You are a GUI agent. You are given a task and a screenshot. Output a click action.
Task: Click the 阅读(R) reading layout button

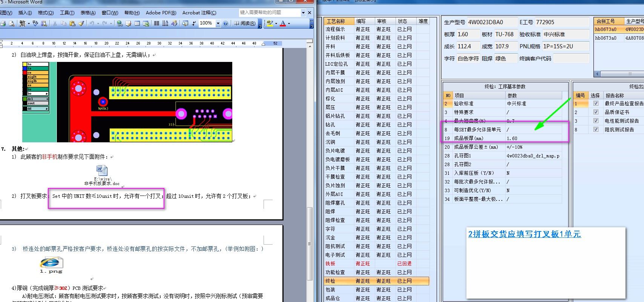pyautogui.click(x=244, y=23)
